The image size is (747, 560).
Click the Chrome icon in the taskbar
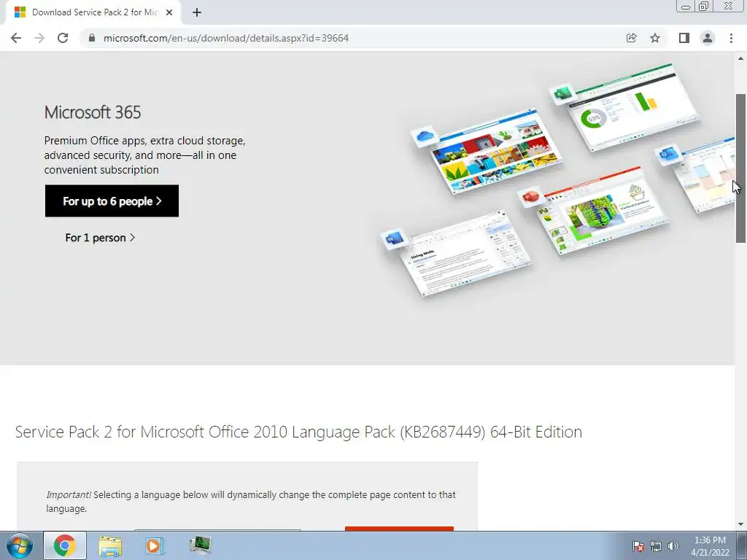click(65, 545)
